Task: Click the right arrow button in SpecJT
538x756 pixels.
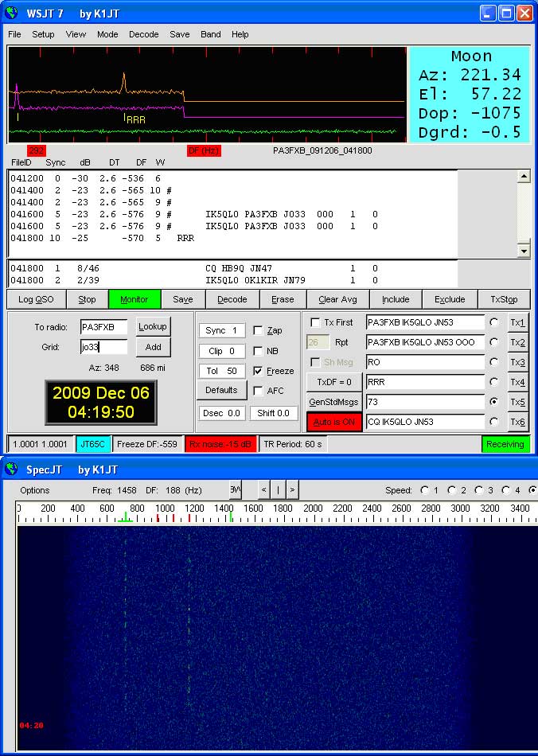Action: click(292, 490)
